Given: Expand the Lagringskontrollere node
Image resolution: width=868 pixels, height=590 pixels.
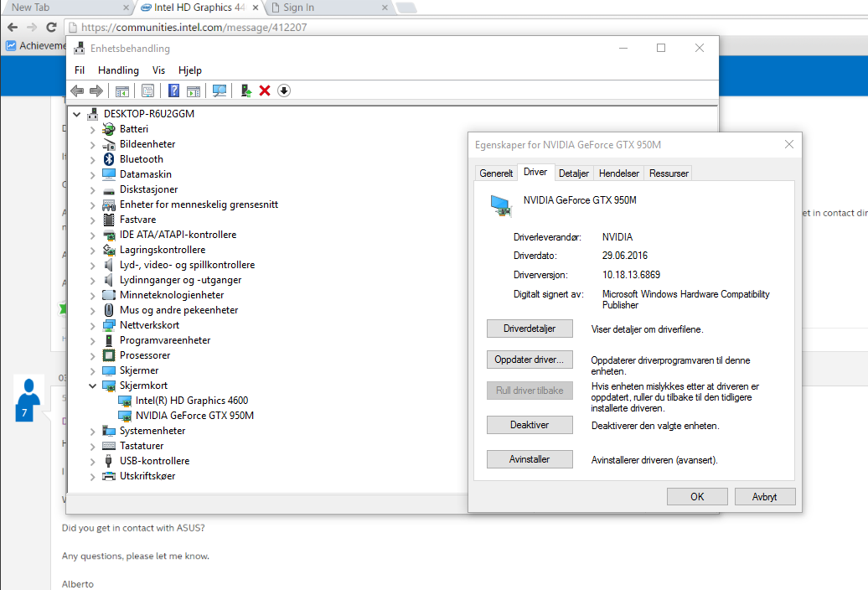Looking at the screenshot, I should click(x=92, y=251).
